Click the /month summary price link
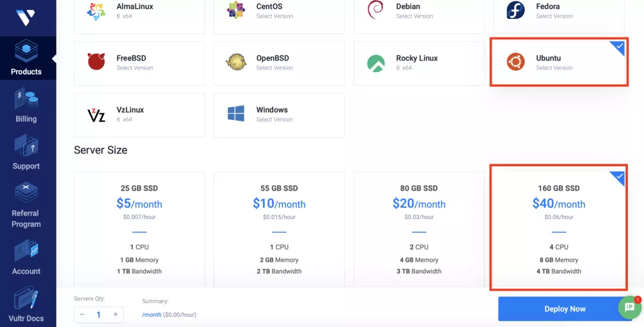This screenshot has width=644, height=327. 151,315
